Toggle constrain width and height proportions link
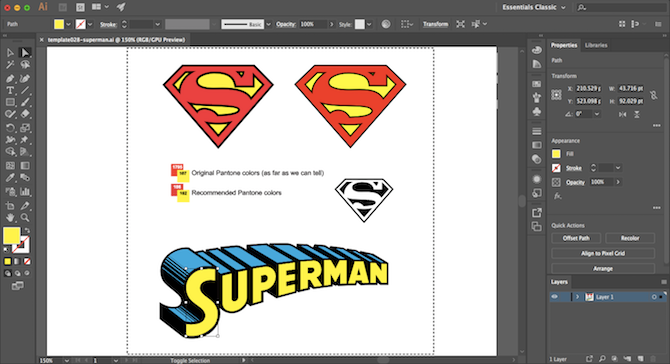Screen dimensions: 670x364 [x=653, y=95]
